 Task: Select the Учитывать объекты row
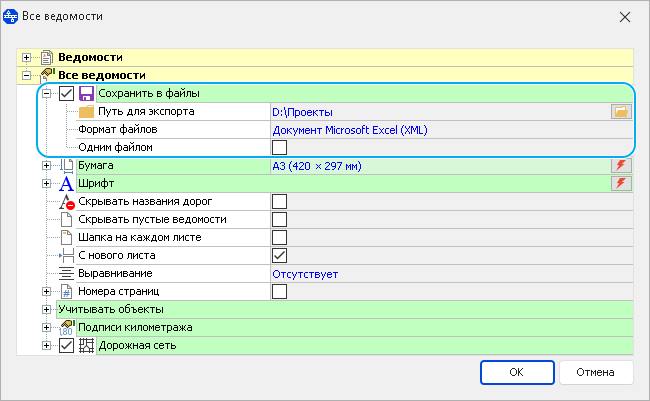[345, 309]
